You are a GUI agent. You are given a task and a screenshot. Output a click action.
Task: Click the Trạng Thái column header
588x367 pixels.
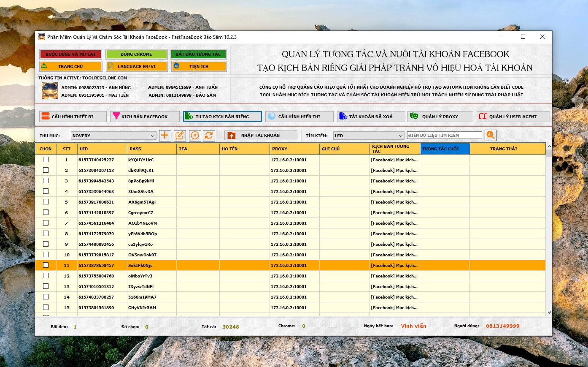(507, 149)
